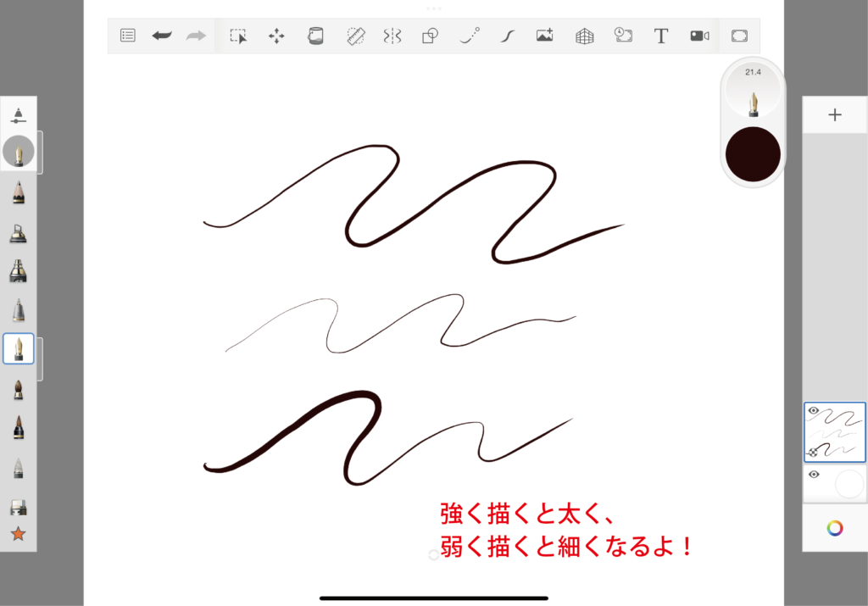Screen dimensions: 868x606
Task: Open the Time-lapse recording tool
Action: coord(623,36)
